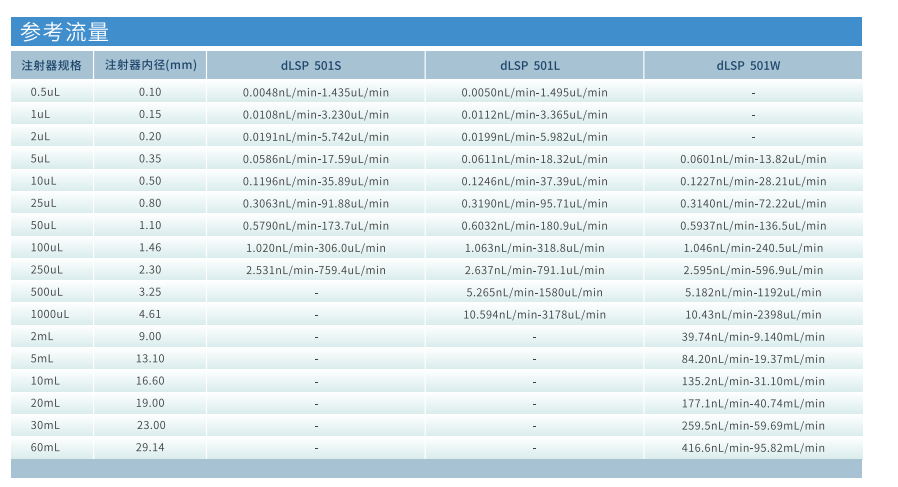The height and width of the screenshot is (487, 898).
Task: Select the 29.14 inner diameter cell
Action: coord(150,448)
